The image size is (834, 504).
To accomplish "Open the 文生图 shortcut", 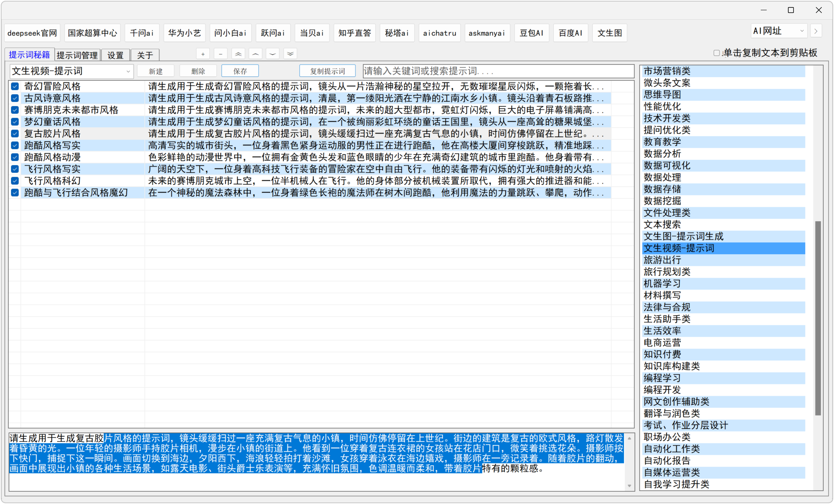I will coord(610,33).
